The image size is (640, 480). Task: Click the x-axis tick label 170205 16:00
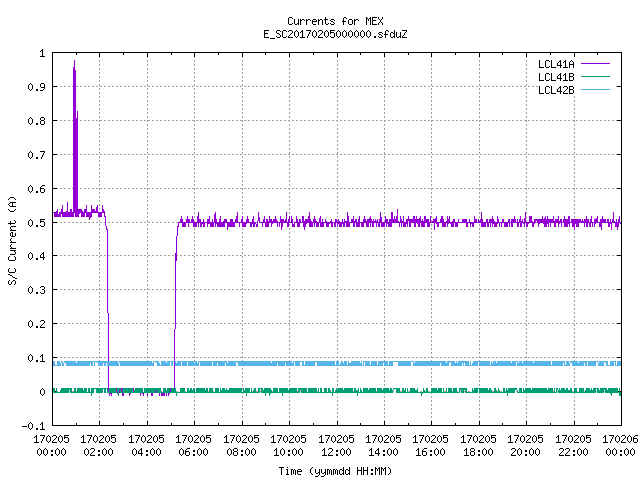click(x=431, y=446)
